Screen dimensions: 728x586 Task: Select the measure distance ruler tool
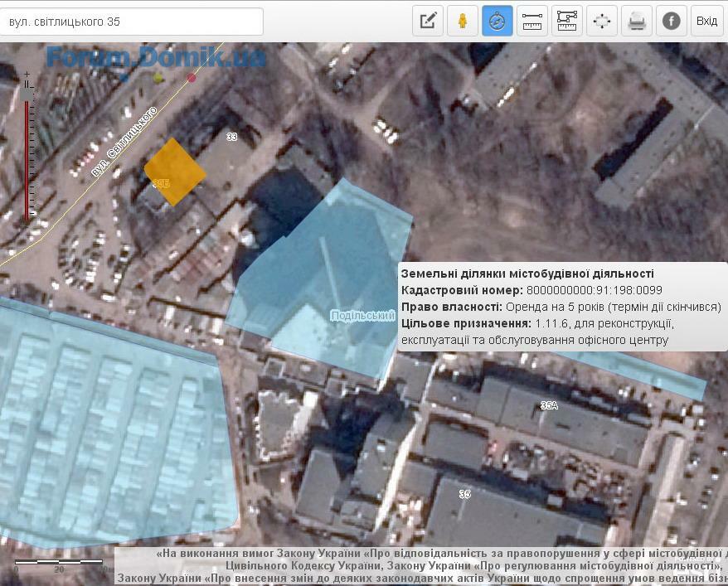click(x=532, y=21)
